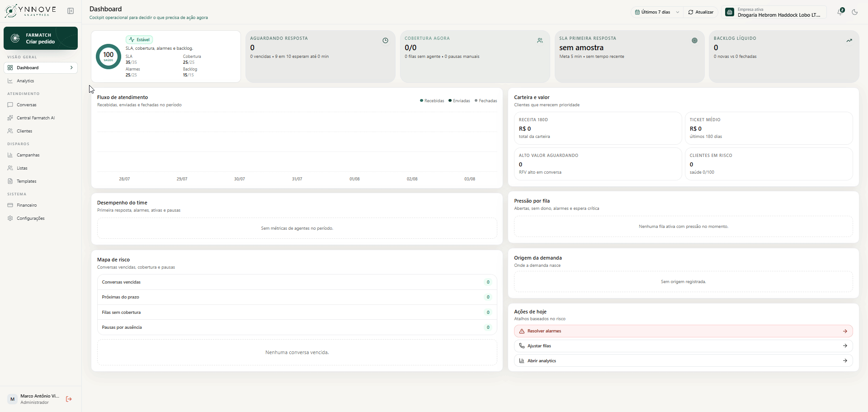Open the Empresa ativa company selector
868x412 pixels.
click(x=774, y=12)
